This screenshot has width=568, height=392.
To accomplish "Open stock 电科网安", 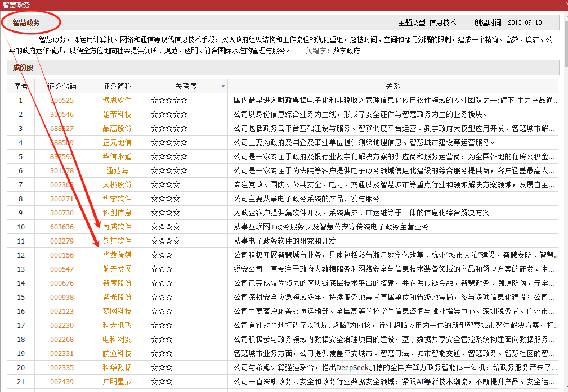I will point(117,340).
